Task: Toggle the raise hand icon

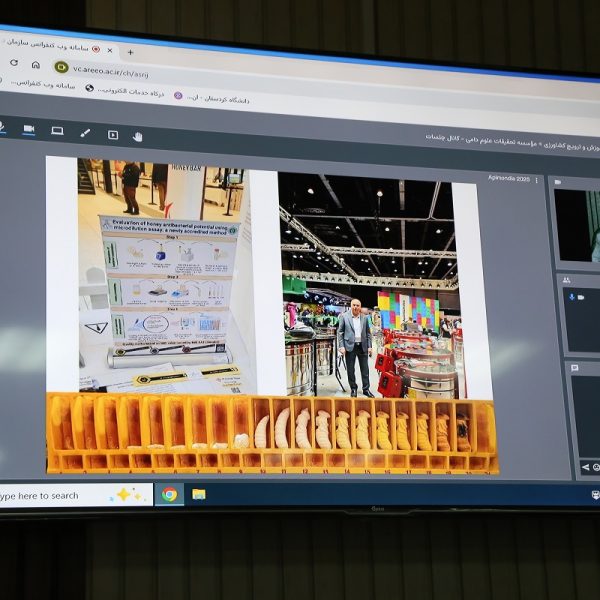Action: click(138, 136)
